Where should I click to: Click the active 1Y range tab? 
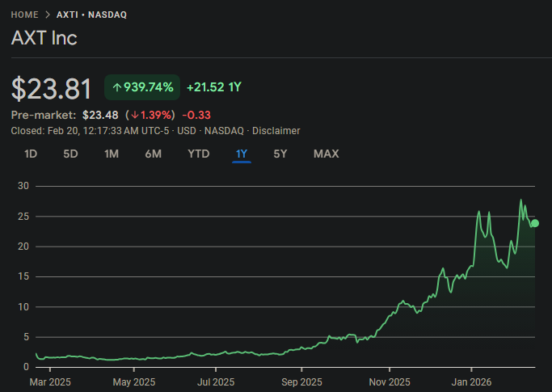[242, 154]
